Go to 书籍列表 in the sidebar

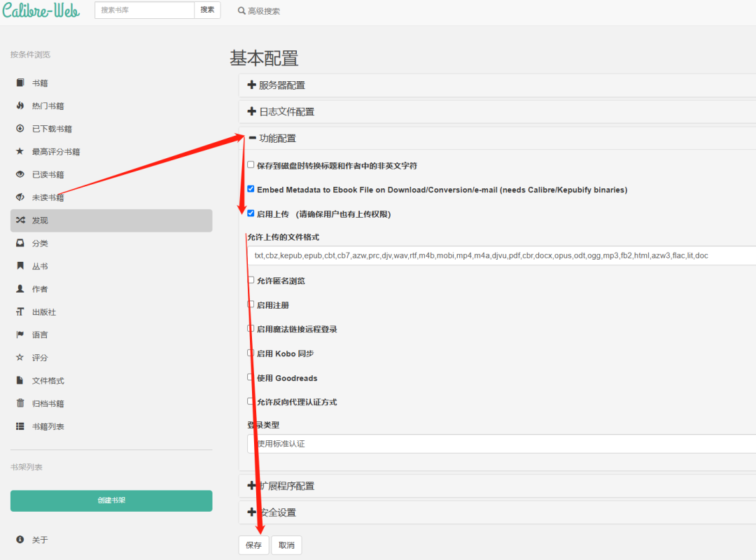point(48,426)
